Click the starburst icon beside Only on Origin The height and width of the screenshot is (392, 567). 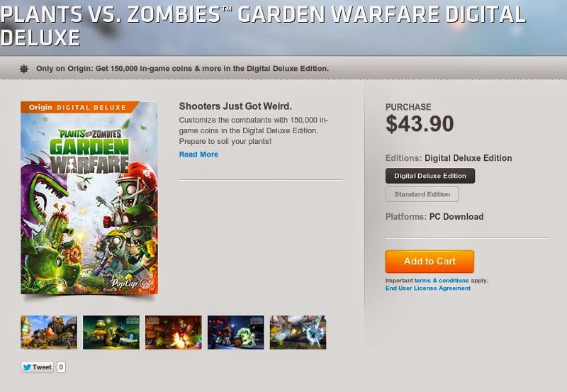[x=24, y=69]
